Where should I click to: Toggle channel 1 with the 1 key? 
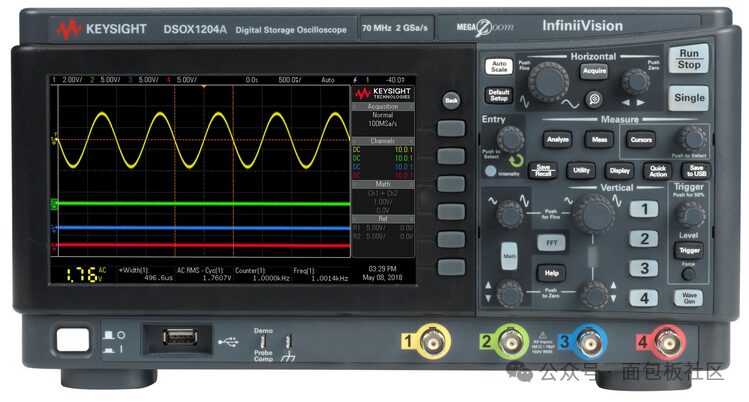click(644, 209)
